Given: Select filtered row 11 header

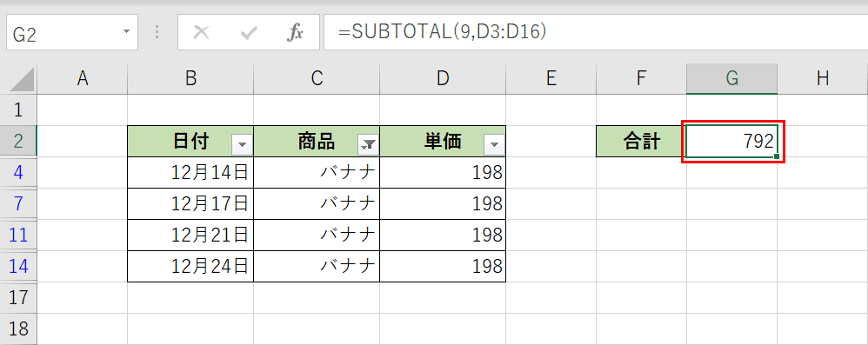Looking at the screenshot, I should [x=18, y=236].
